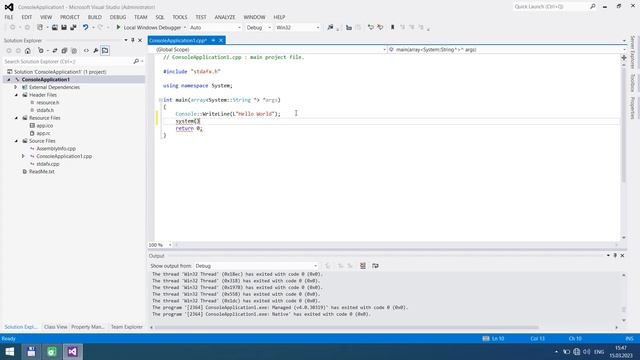This screenshot has width=640, height=360.
Task: Toggle Show All Files in Solution Explorer
Action: point(74,51)
